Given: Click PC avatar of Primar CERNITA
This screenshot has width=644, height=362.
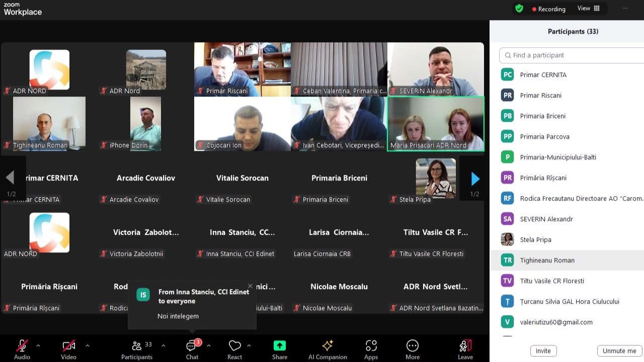Looking at the screenshot, I should [508, 75].
